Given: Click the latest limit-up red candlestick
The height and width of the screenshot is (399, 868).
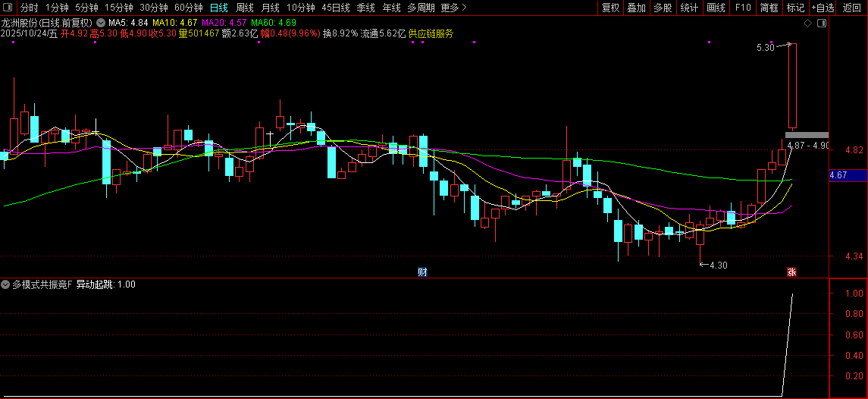Looking at the screenshot, I should pos(792,86).
